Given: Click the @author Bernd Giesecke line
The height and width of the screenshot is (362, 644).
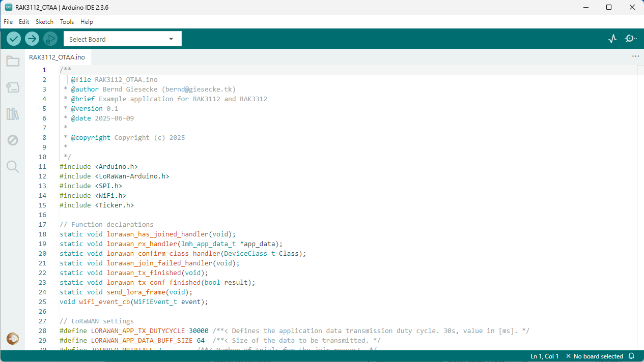Looking at the screenshot, I should click(150, 89).
